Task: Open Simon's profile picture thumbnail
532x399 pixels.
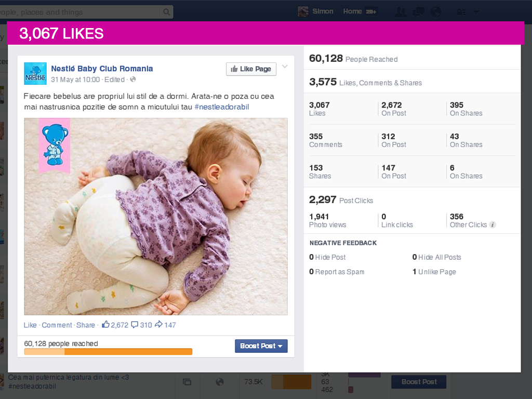Action: 303,11
